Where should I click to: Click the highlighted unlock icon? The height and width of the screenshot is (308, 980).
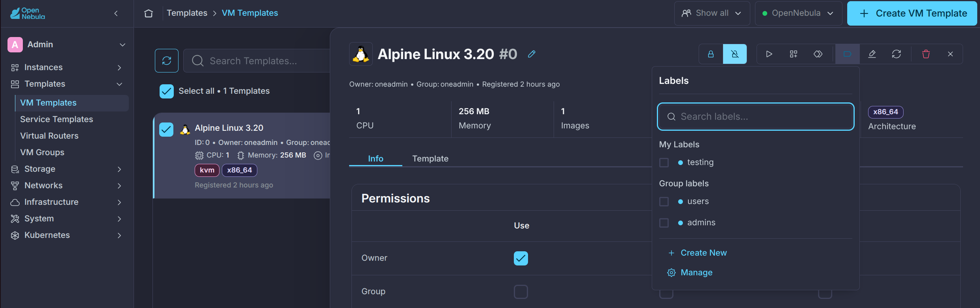[735, 54]
